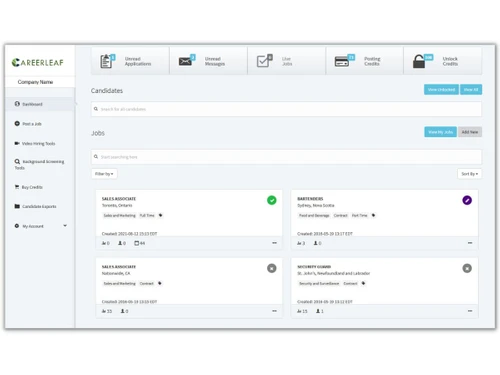Expand My Account menu arrow

[x=65, y=226]
